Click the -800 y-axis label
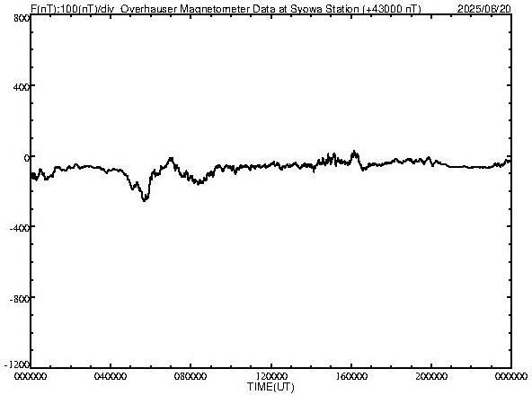This screenshot has height=395, width=532. coord(20,299)
